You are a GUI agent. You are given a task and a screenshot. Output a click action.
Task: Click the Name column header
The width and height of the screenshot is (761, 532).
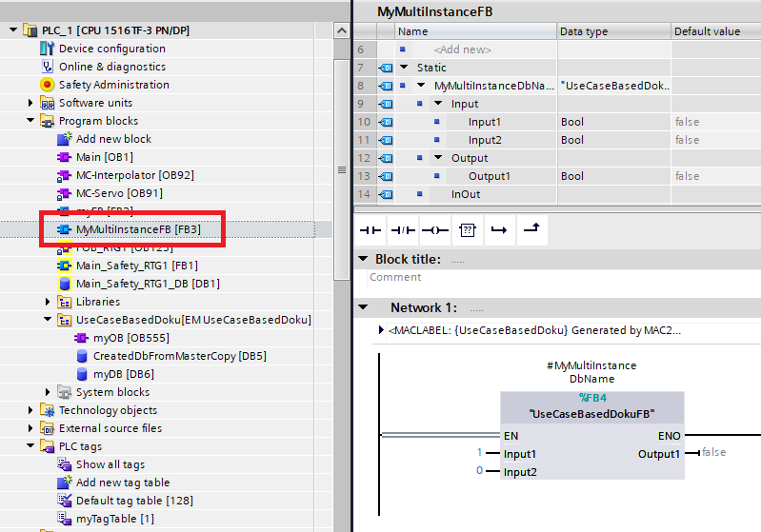click(476, 31)
